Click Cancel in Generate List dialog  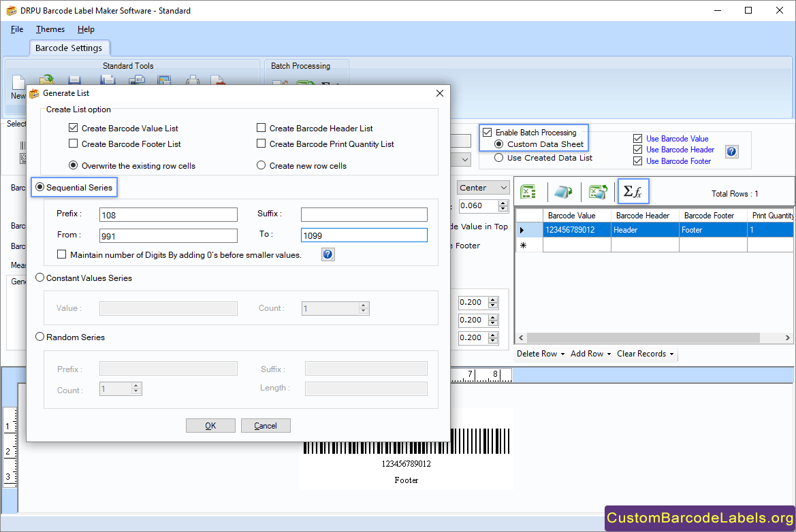point(266,425)
